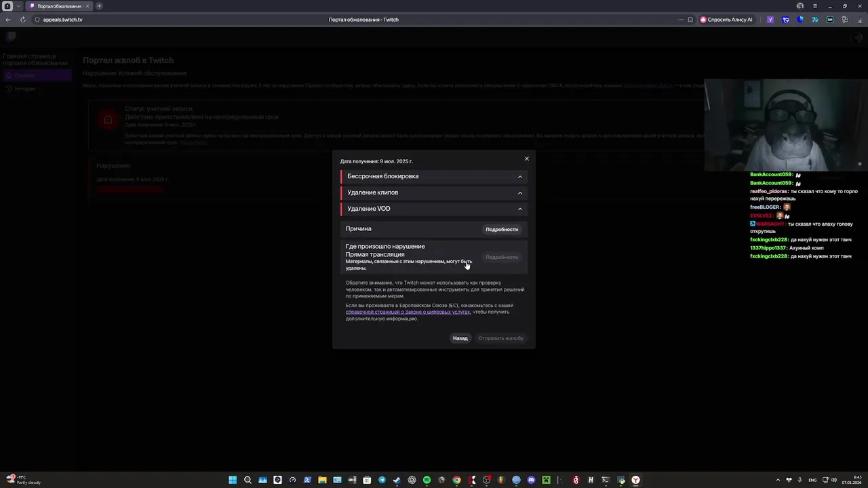Image resolution: width=868 pixels, height=488 pixels.
Task: Open browser profile avatar
Action: coord(800,6)
